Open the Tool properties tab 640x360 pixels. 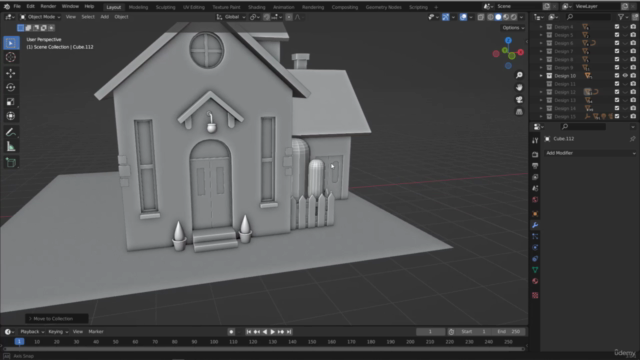pyautogui.click(x=535, y=140)
